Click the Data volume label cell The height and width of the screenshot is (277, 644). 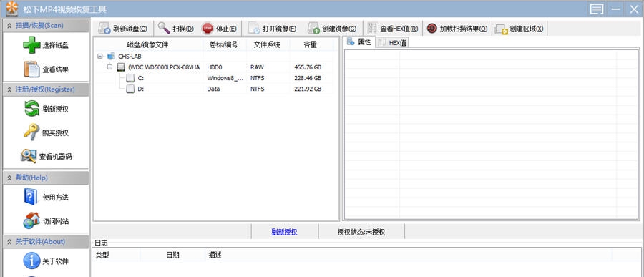(213, 89)
